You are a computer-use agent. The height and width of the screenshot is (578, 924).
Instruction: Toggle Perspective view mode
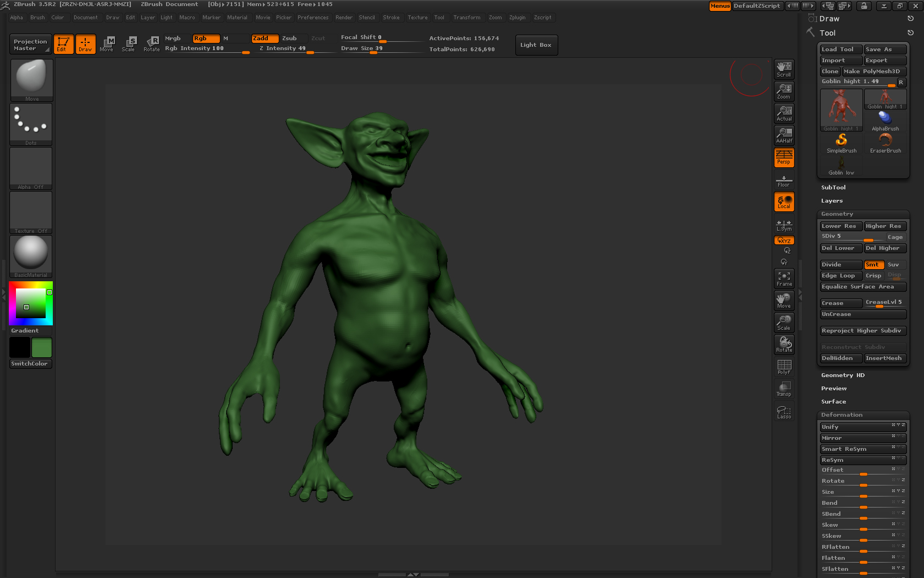click(x=784, y=157)
